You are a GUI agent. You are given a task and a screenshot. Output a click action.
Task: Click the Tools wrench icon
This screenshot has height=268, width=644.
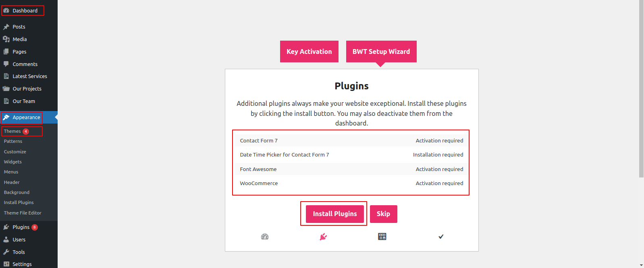[6, 252]
